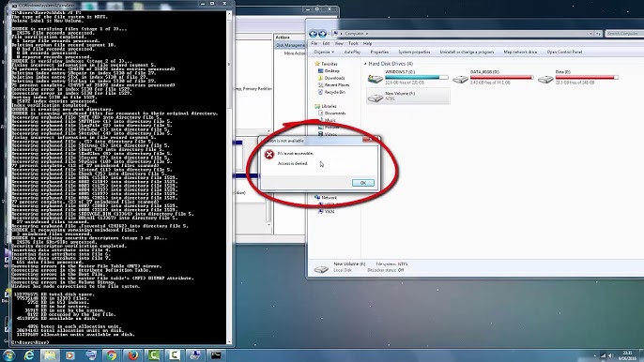Open the Windows Start menu
Screen dimensions: 644x362
8,355
